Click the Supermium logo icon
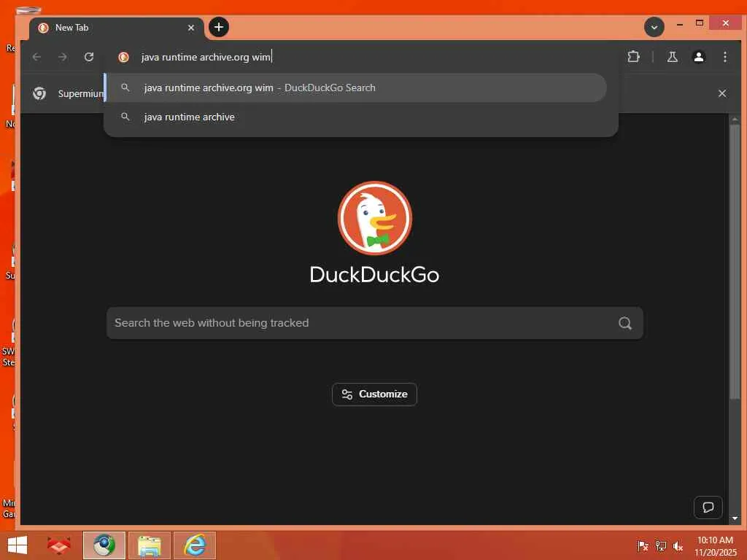 click(39, 93)
